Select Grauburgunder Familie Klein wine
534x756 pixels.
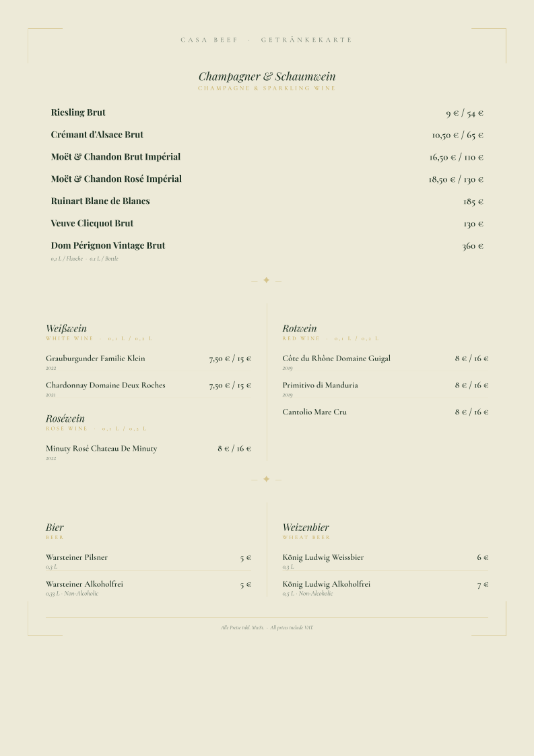pos(148,362)
